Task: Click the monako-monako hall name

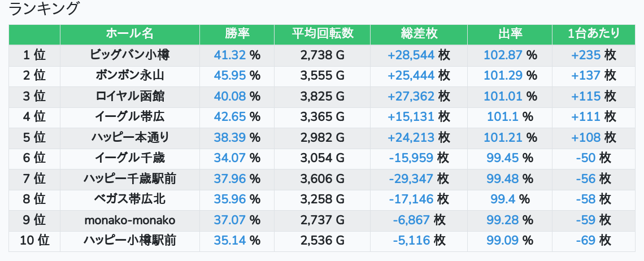Action: tap(130, 220)
